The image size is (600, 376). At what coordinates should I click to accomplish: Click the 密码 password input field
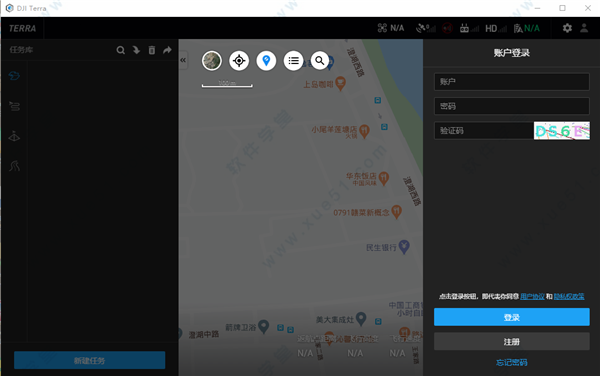512,106
